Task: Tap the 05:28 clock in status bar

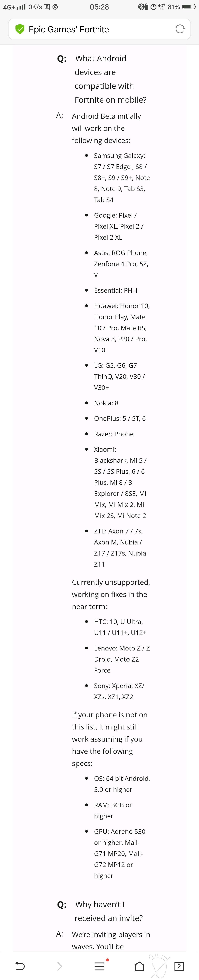Action: point(99,7)
